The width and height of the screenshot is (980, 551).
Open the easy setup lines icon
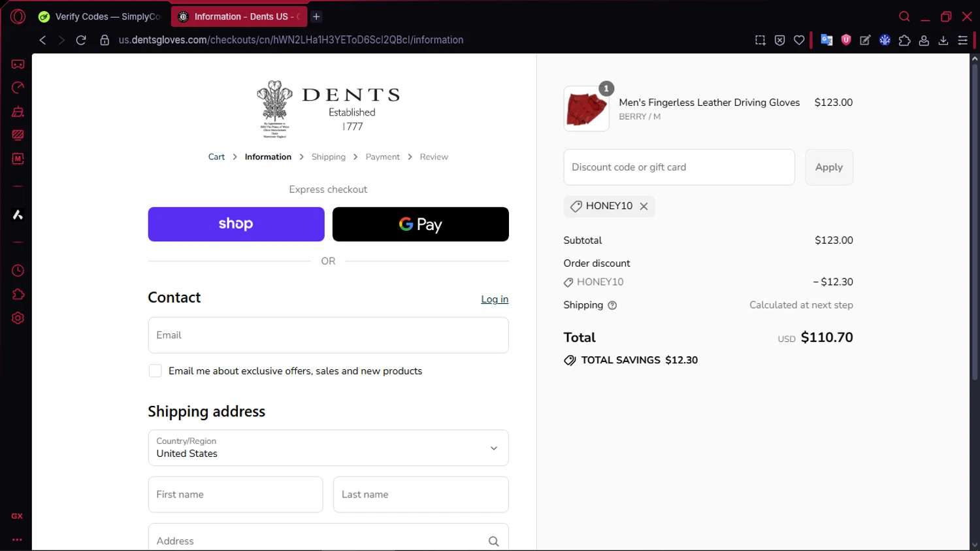(963, 40)
